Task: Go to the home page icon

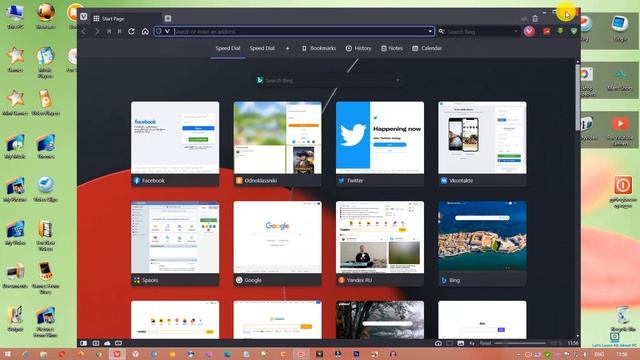Action: 145,31
